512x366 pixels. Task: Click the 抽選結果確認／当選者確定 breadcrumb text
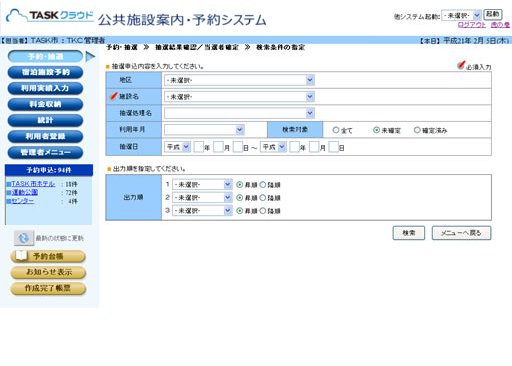click(x=197, y=47)
